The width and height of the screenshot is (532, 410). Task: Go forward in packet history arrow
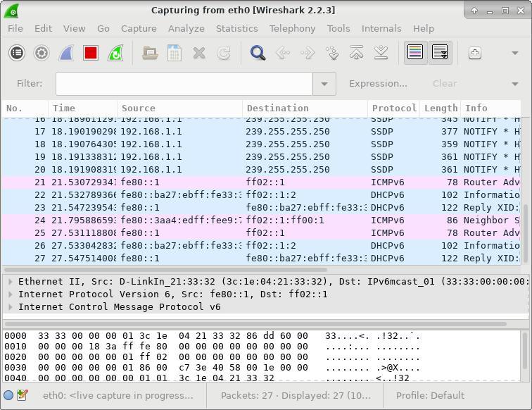coord(308,53)
